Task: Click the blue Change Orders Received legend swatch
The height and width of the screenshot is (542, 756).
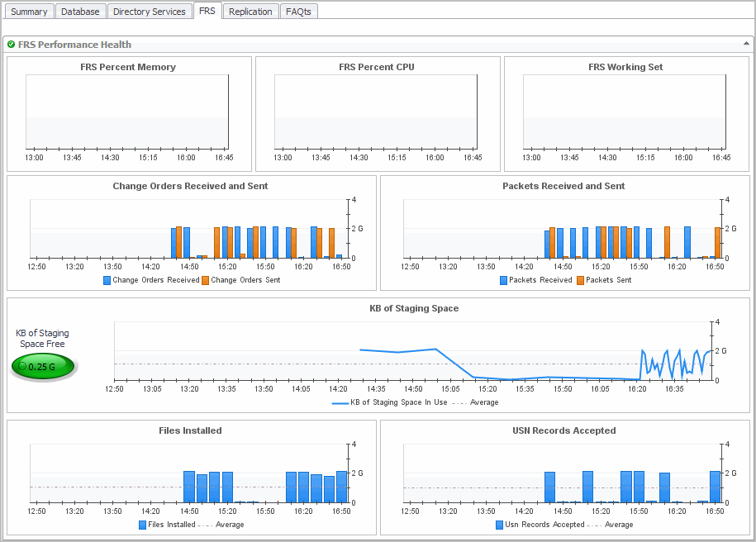Action: (107, 280)
